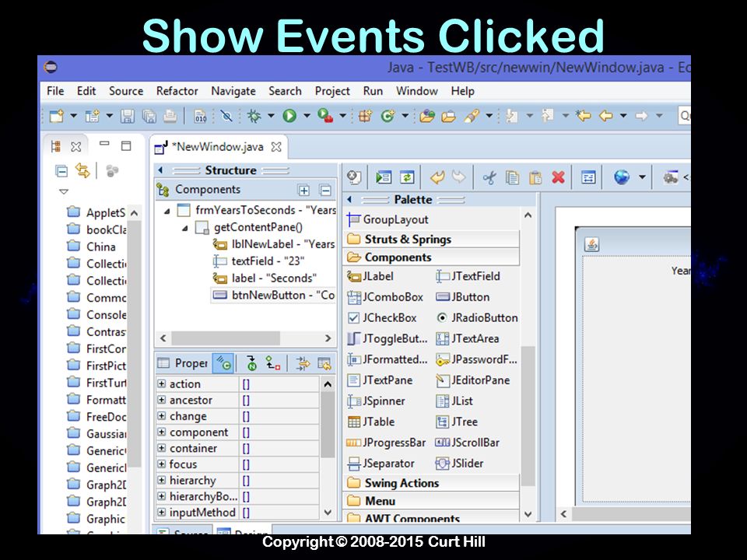Open the Swing Actions palette category
Image resolution: width=747 pixels, height=560 pixels.
tap(430, 483)
